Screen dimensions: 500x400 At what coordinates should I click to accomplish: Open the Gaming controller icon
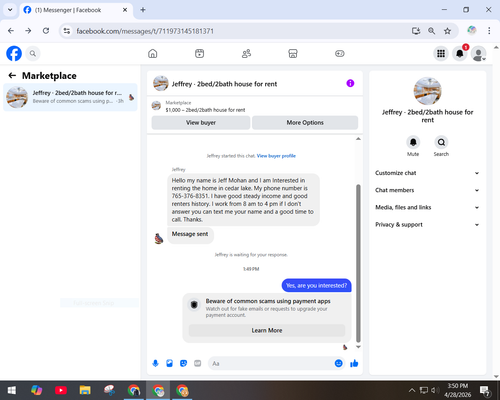(x=340, y=53)
